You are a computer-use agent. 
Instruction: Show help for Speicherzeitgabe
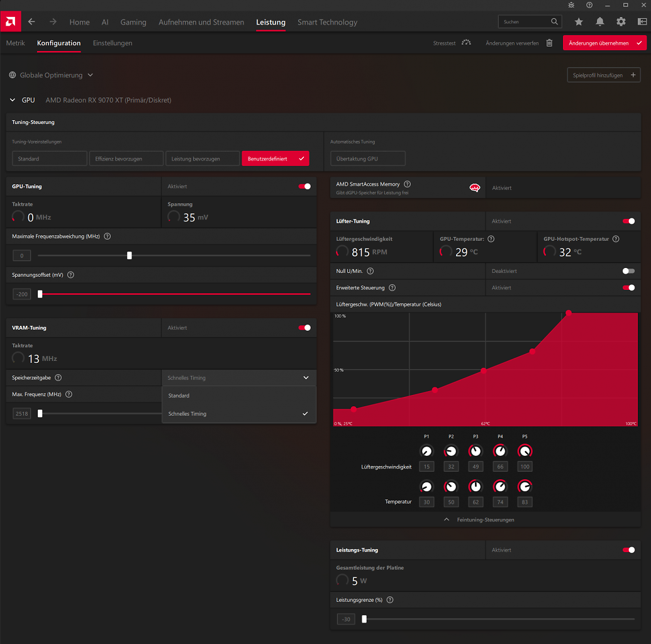click(58, 377)
